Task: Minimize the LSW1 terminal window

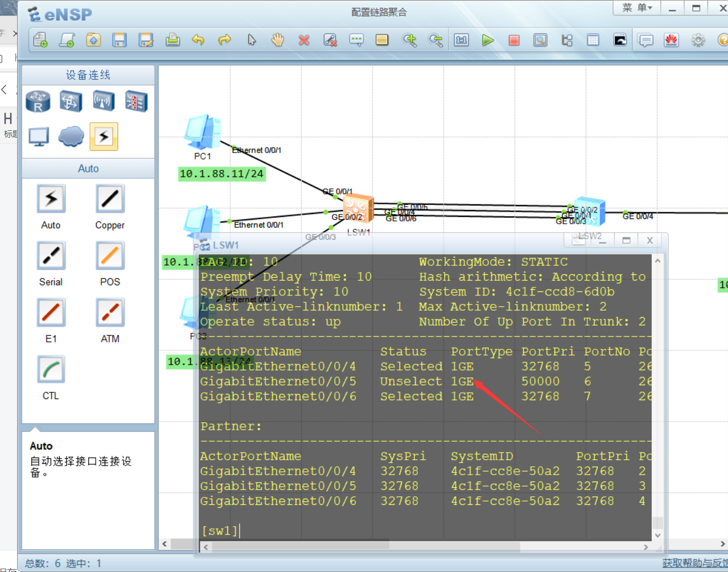Action: [x=602, y=241]
